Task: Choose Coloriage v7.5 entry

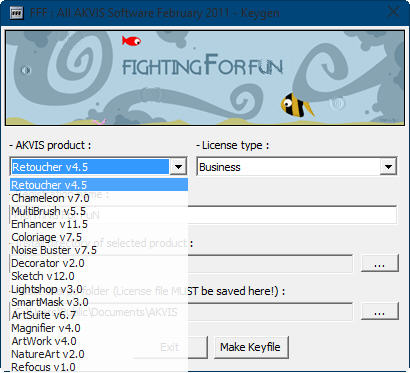Action: click(99, 237)
